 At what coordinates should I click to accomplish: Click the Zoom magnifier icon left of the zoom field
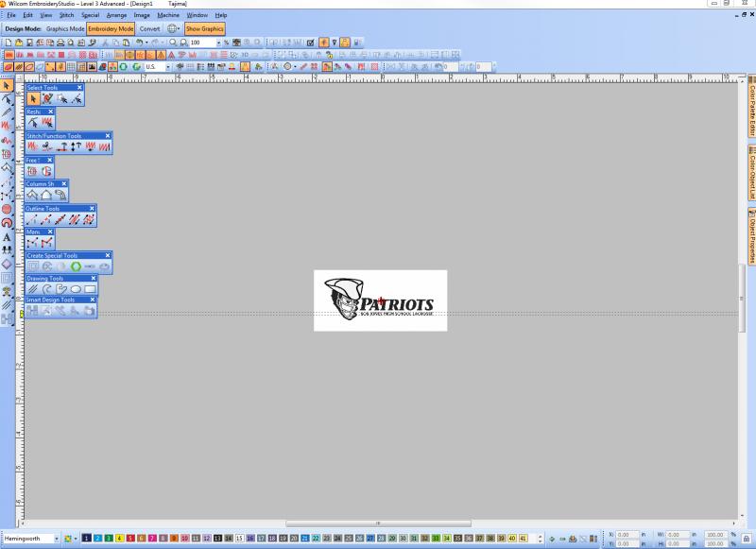pyautogui.click(x=173, y=43)
